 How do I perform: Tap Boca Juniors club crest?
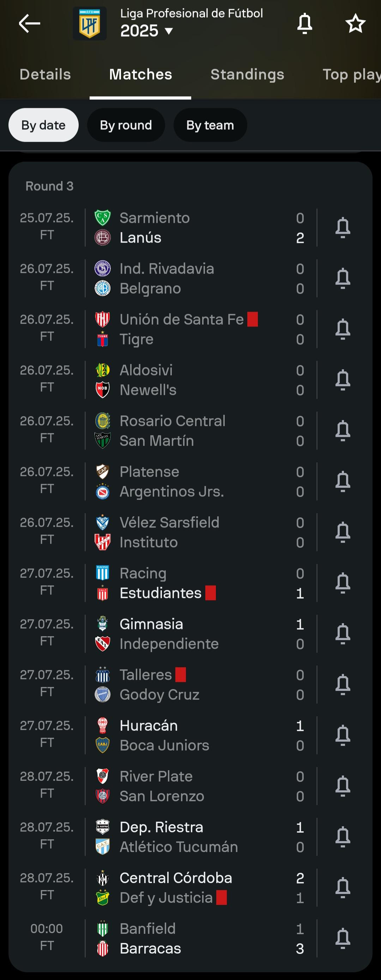click(102, 745)
